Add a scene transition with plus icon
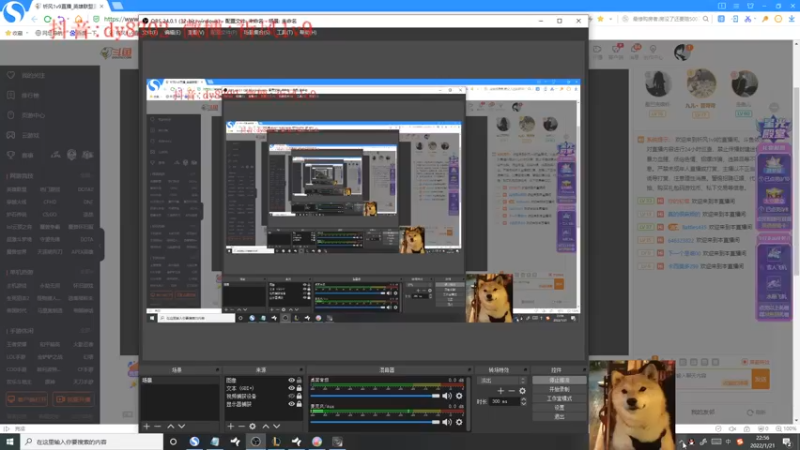Image resolution: width=800 pixels, height=450 pixels. [501, 391]
